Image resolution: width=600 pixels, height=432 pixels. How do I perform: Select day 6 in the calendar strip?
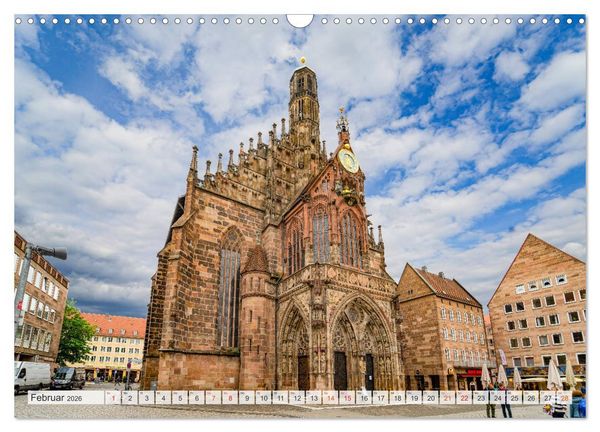pyautogui.click(x=196, y=398)
